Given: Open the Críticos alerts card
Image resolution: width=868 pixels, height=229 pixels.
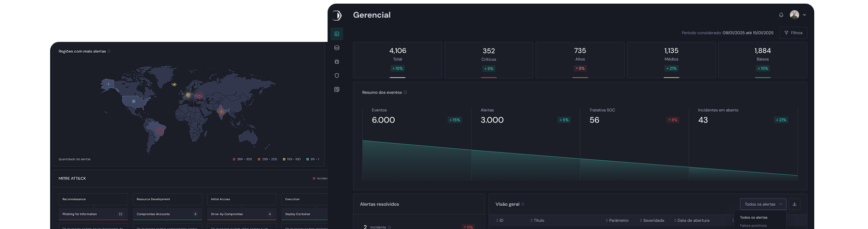Looking at the screenshot, I should 489,59.
